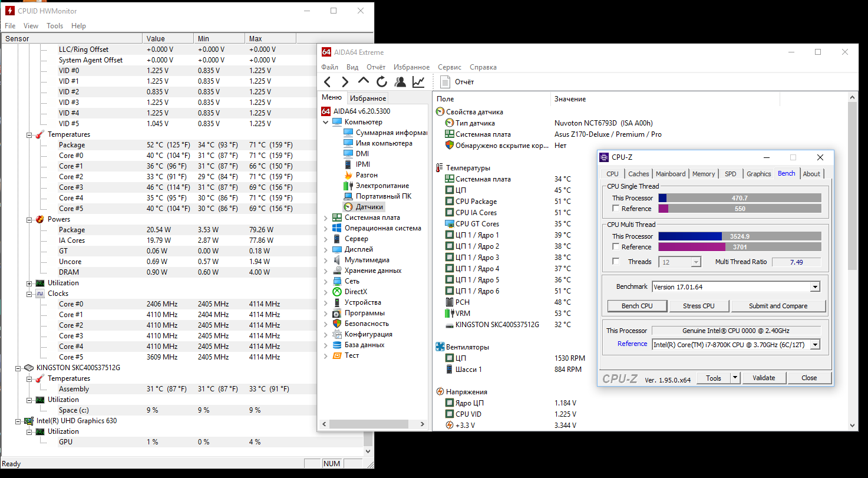Click the Устройства icon in AIDA64 tree
Screen dimensions: 868x478
pyautogui.click(x=337, y=302)
